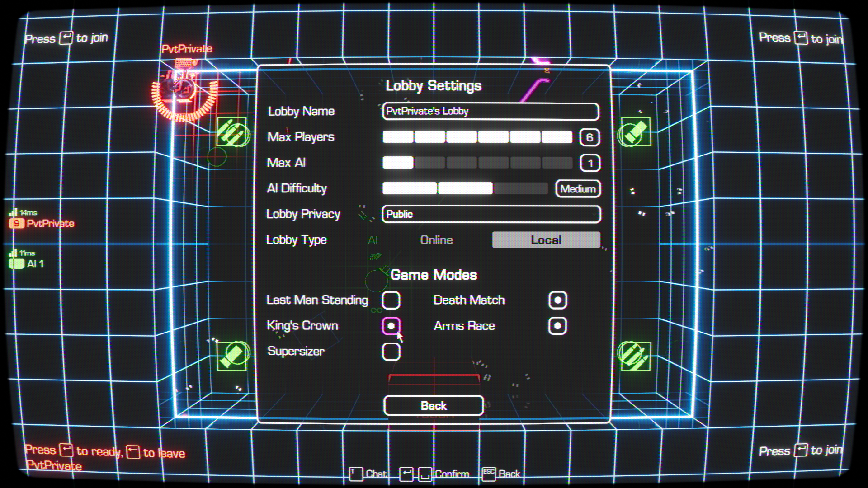Click the Back button in Lobby Settings
The height and width of the screenshot is (488, 868).
434,406
